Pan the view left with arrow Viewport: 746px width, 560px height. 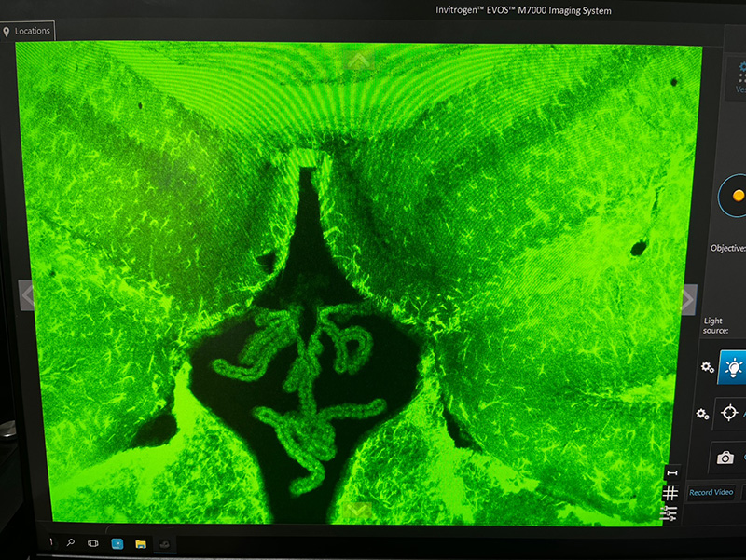pyautogui.click(x=29, y=296)
